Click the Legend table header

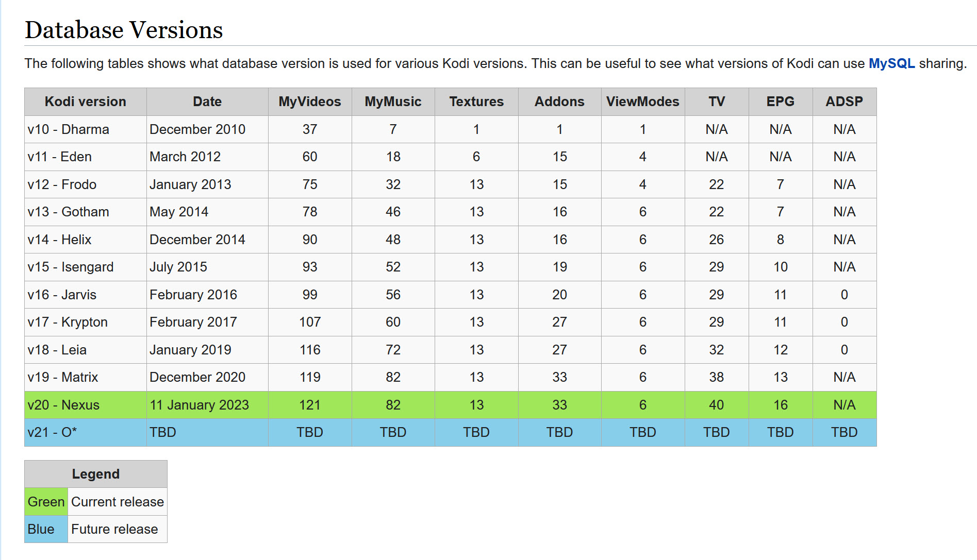96,474
